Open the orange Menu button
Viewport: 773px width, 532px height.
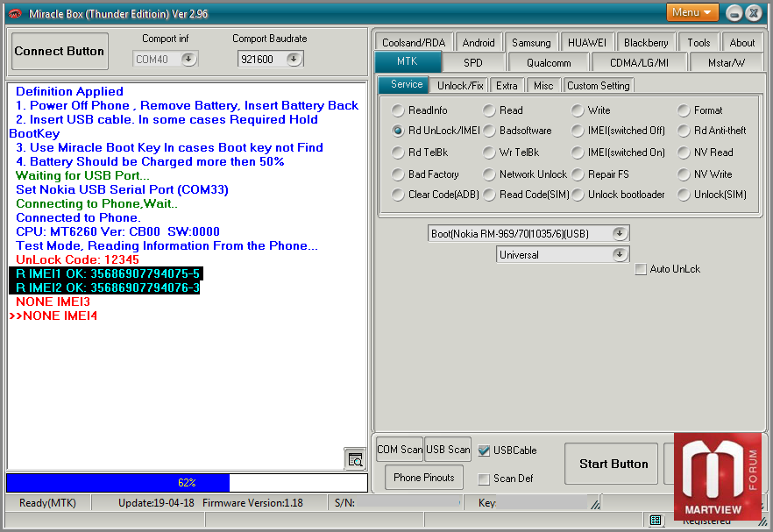click(691, 12)
